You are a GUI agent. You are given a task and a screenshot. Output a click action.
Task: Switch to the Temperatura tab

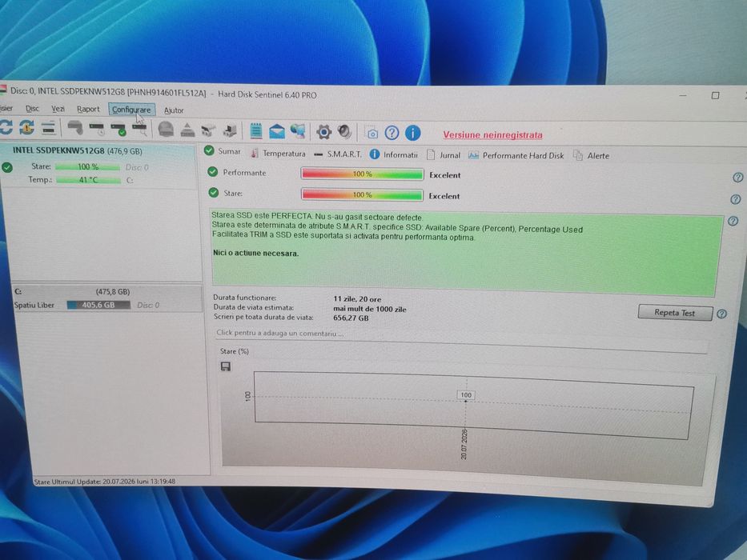tap(278, 154)
